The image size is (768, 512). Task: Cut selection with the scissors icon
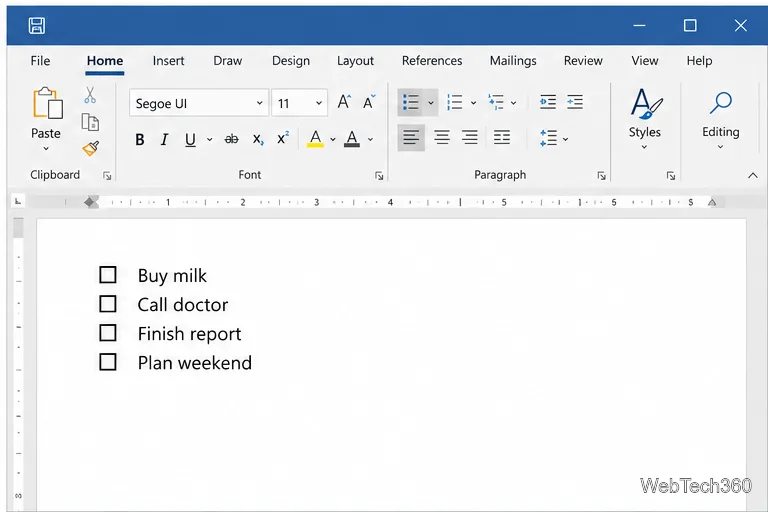click(90, 95)
